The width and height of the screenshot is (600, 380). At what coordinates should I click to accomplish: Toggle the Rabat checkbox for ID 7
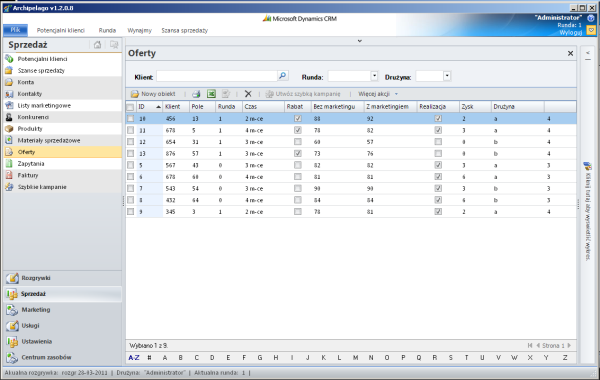(x=298, y=189)
